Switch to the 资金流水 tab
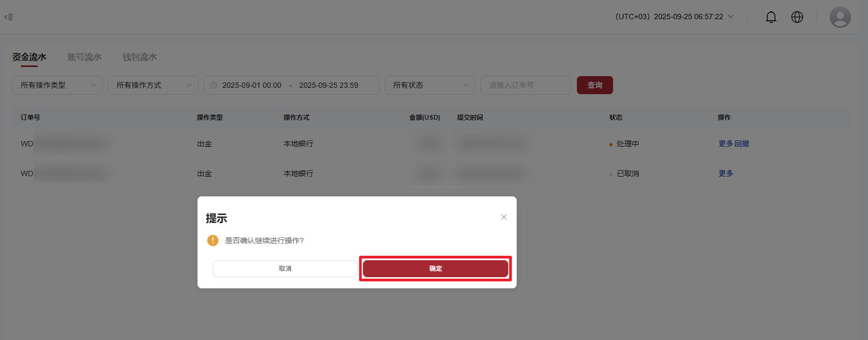Image resolution: width=868 pixels, height=340 pixels. click(29, 57)
